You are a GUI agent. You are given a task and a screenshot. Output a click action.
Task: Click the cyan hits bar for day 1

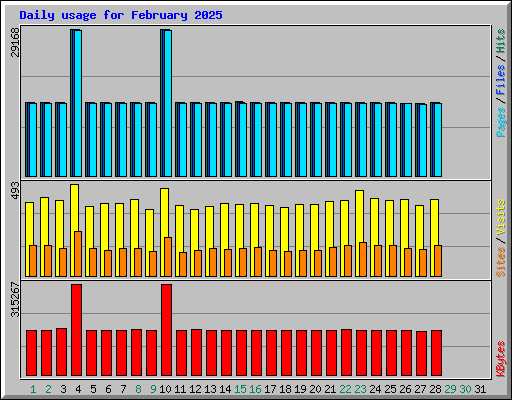pos(33,140)
